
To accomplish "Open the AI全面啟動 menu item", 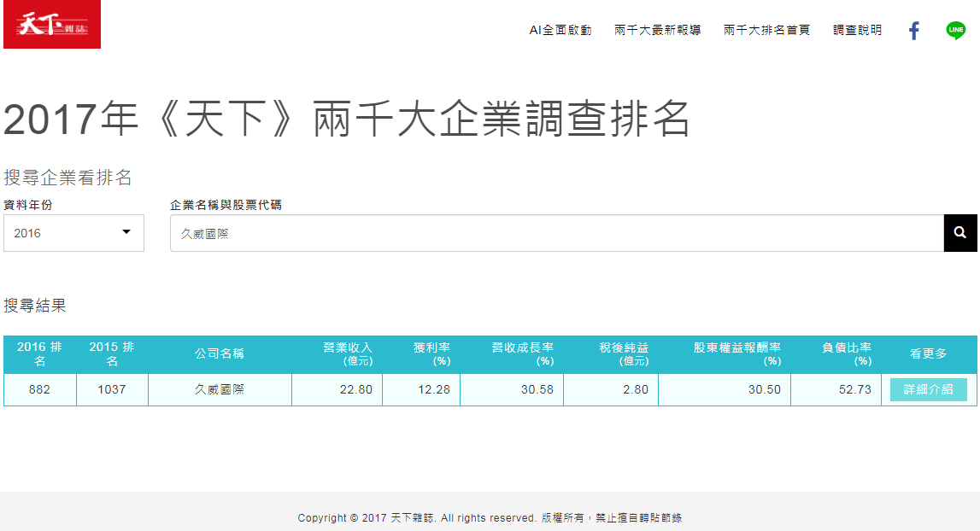I will (560, 30).
